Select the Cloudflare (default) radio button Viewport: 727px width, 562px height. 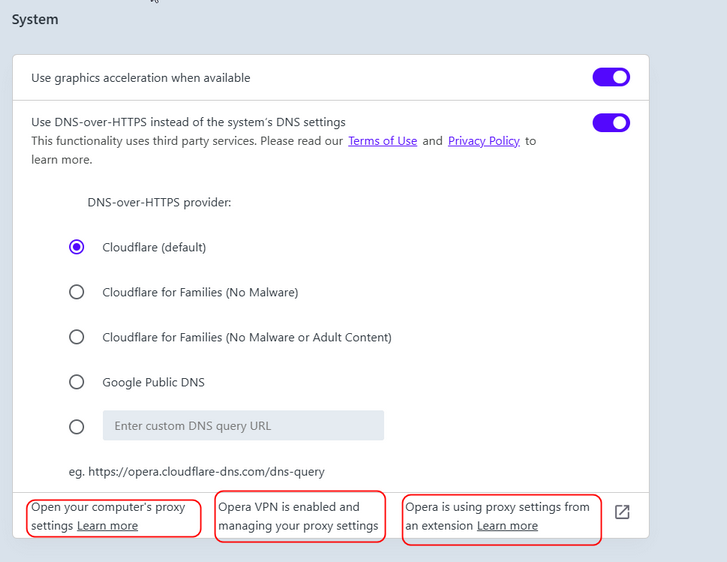tap(77, 247)
